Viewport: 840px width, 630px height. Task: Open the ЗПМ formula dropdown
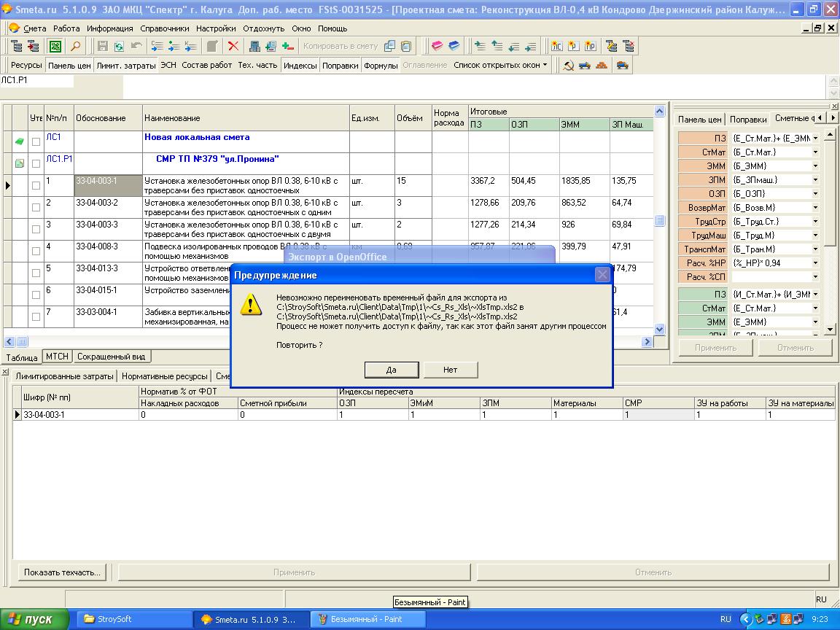815,180
